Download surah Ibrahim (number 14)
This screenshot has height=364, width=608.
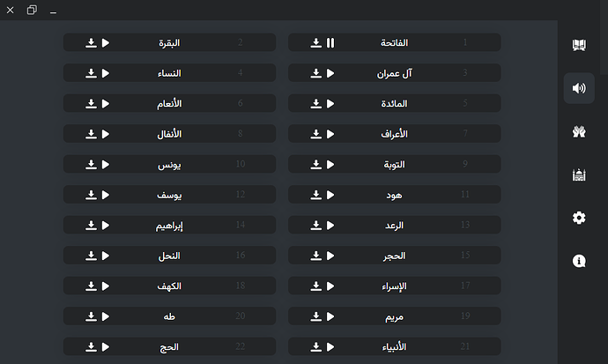[x=91, y=226]
